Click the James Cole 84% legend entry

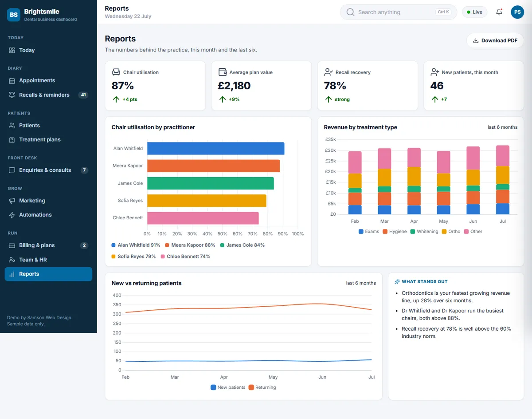click(x=242, y=245)
